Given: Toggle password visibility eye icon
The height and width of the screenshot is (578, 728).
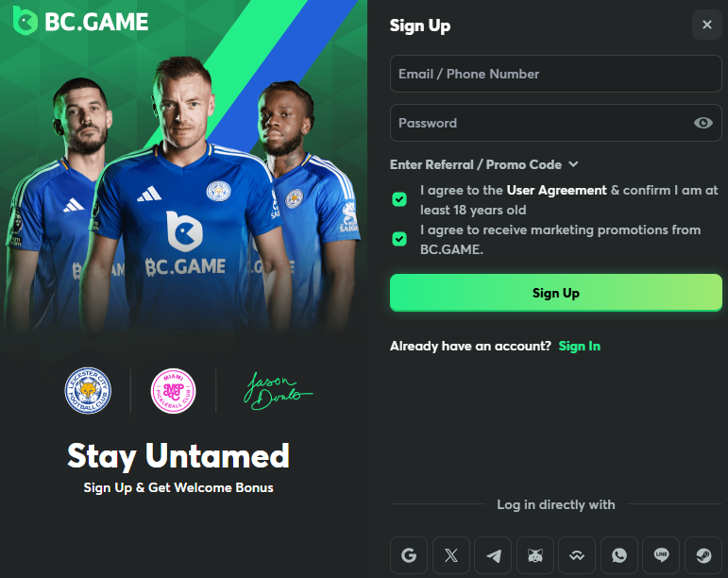Looking at the screenshot, I should click(703, 123).
